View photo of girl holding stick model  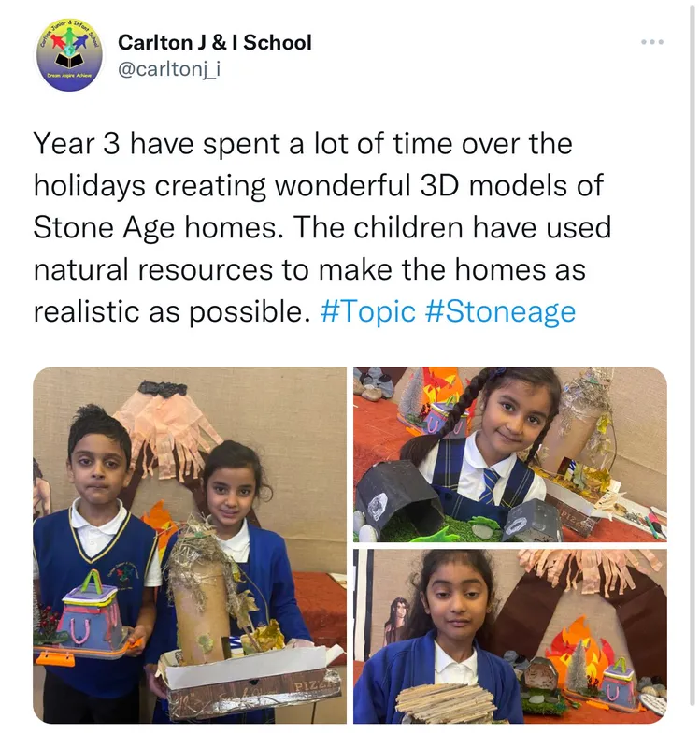tap(509, 636)
